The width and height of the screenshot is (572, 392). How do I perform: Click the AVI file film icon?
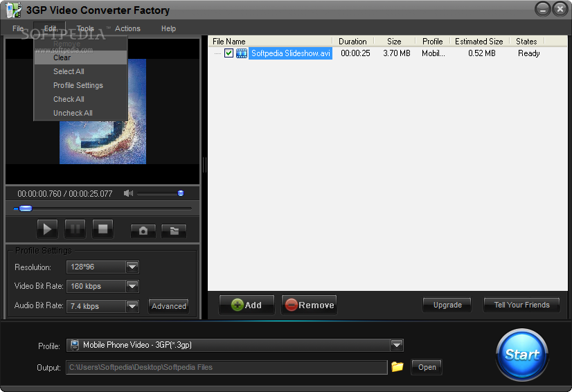[x=242, y=53]
